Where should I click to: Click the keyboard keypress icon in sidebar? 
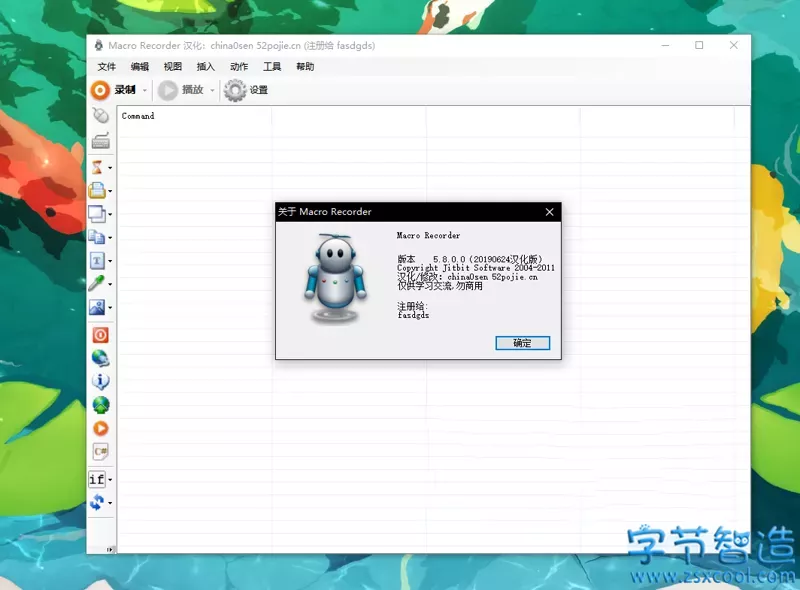tap(99, 141)
